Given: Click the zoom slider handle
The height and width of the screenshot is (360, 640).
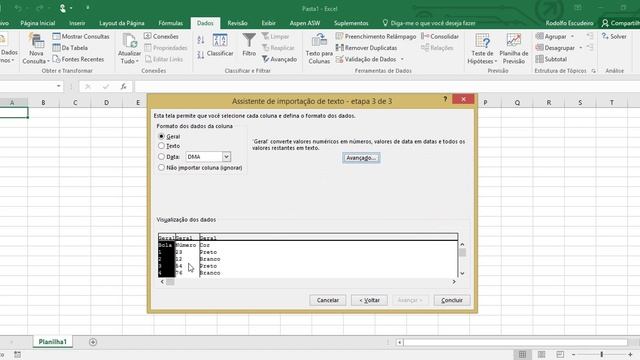Looking at the screenshot, I should tap(602, 354).
